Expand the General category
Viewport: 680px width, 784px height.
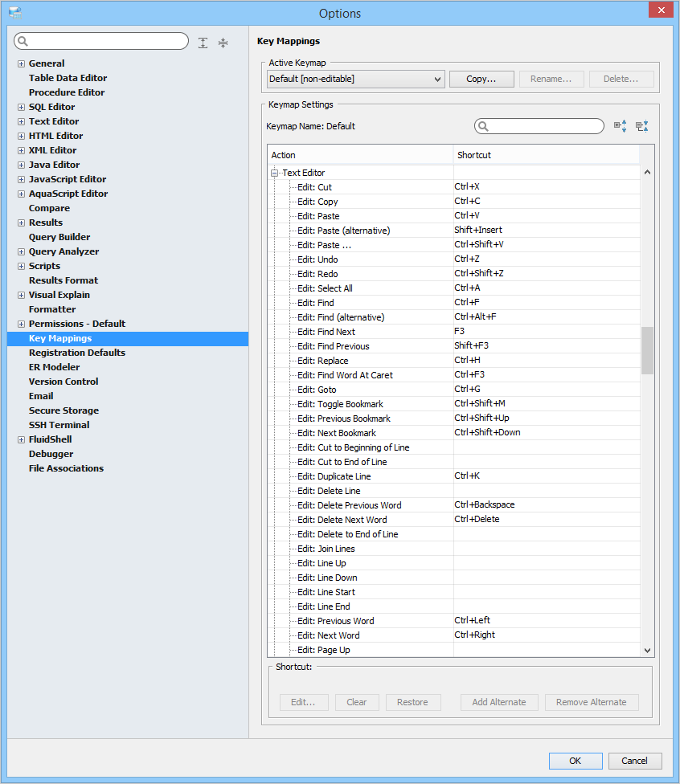point(21,63)
